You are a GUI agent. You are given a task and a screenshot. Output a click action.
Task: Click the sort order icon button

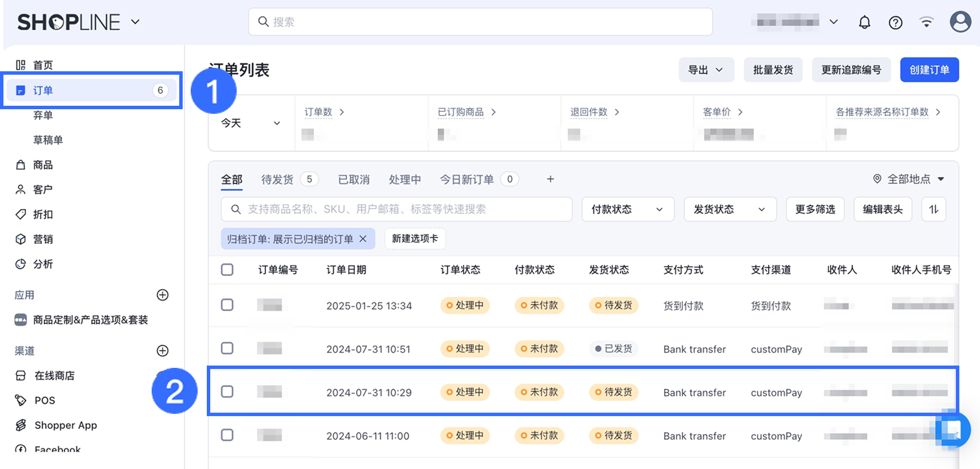[933, 209]
